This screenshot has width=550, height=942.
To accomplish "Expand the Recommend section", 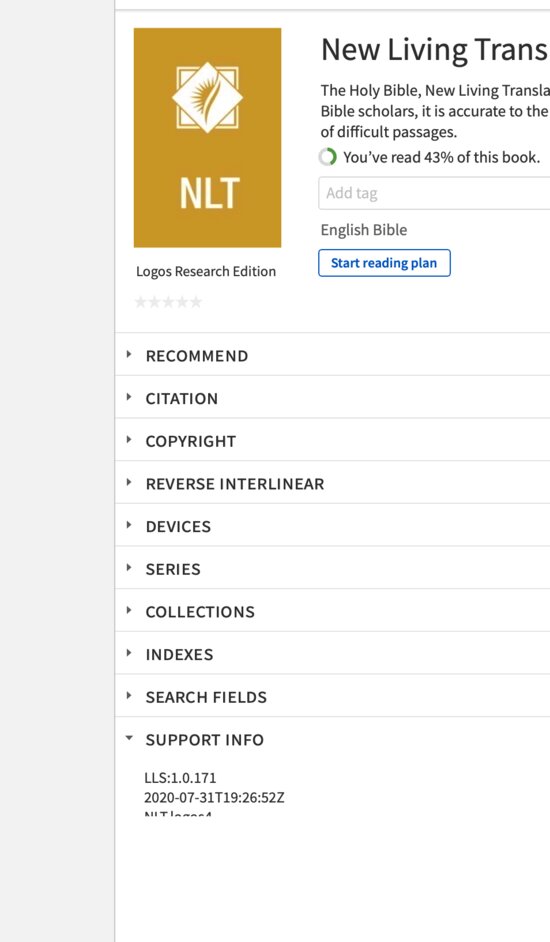I will [x=332, y=356].
